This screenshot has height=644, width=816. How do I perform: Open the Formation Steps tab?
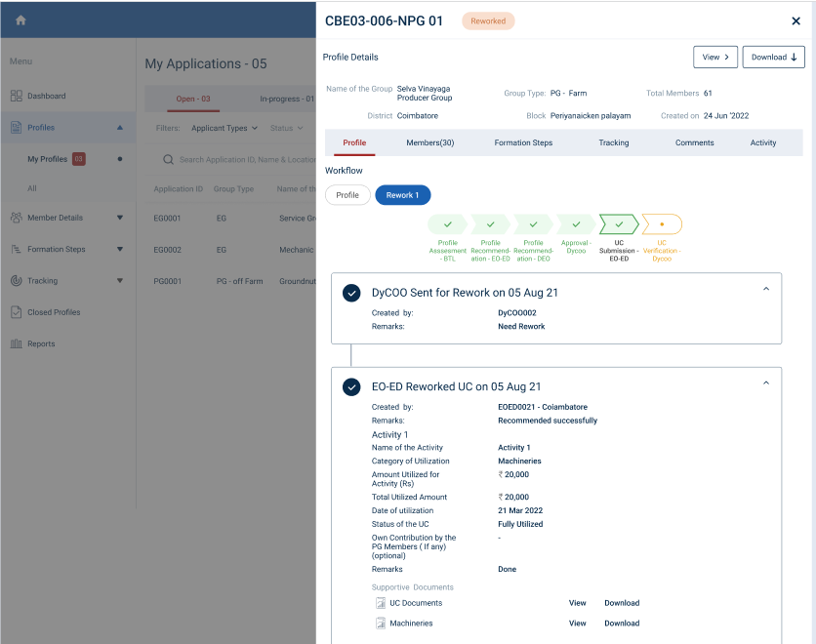[x=523, y=142]
